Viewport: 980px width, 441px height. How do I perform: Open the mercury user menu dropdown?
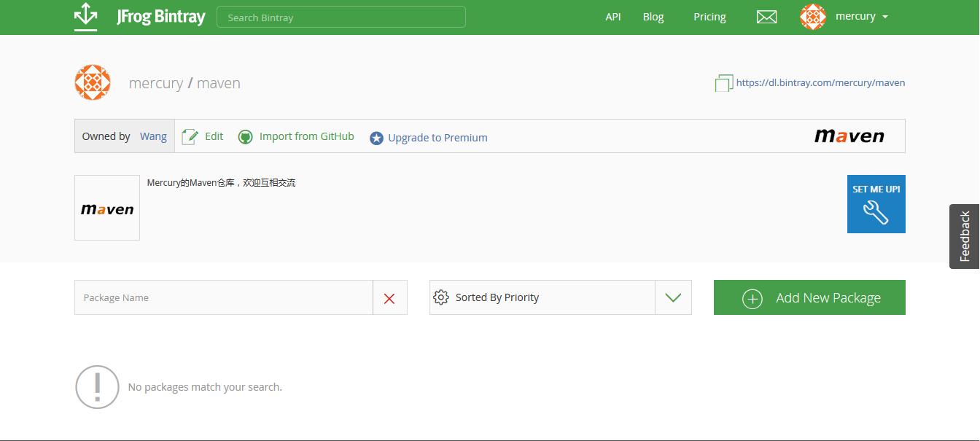(x=862, y=17)
